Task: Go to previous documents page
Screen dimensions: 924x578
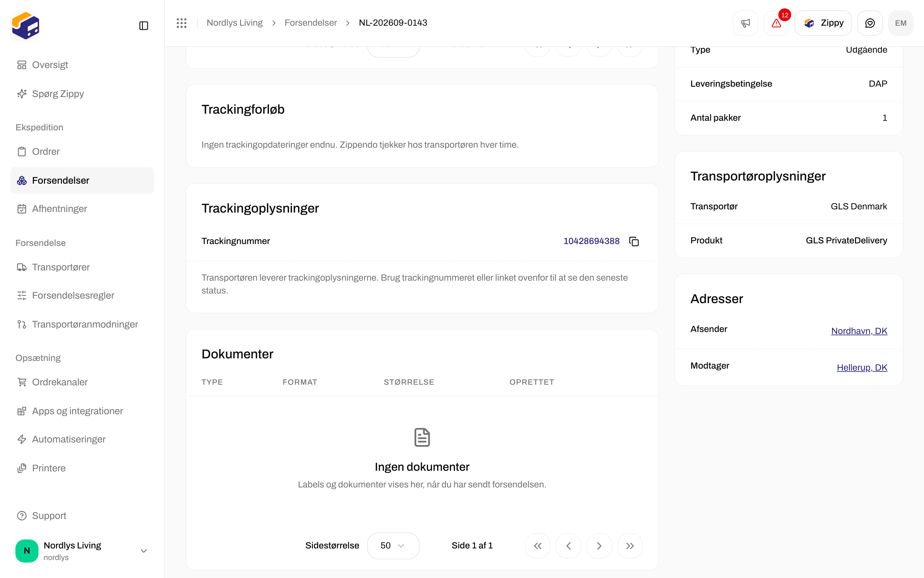Action: [x=569, y=546]
